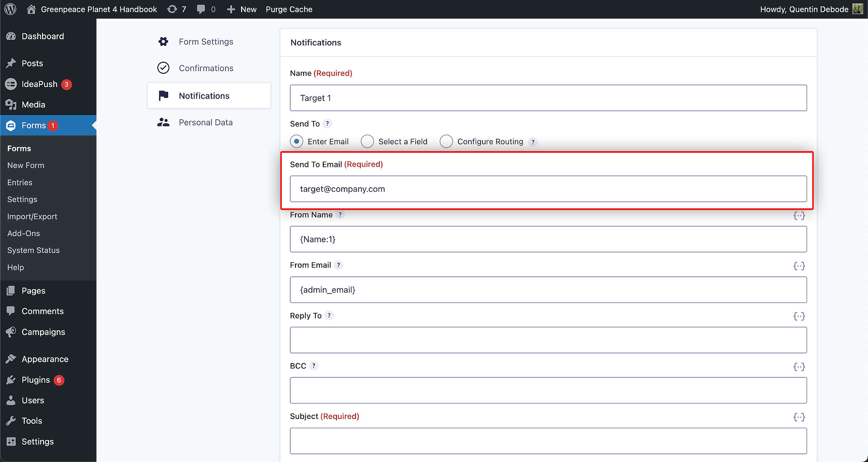Viewport: 868px width, 462px height.
Task: Open merge tag selector for Reply To
Action: (x=799, y=316)
